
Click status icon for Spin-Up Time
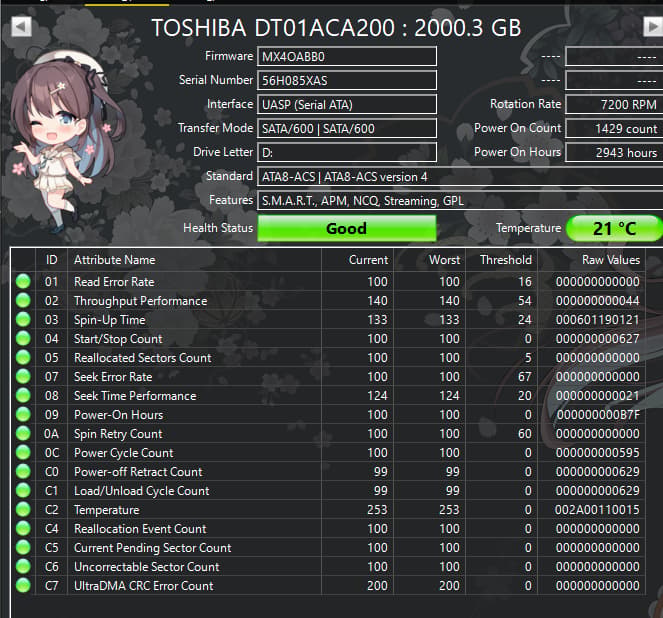[23, 319]
